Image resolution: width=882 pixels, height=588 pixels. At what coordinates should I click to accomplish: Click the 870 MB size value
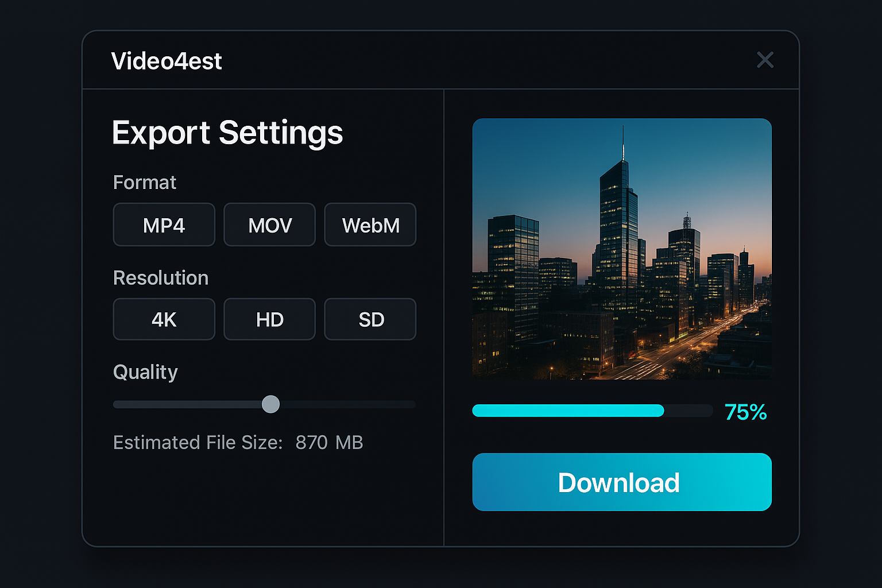(329, 442)
